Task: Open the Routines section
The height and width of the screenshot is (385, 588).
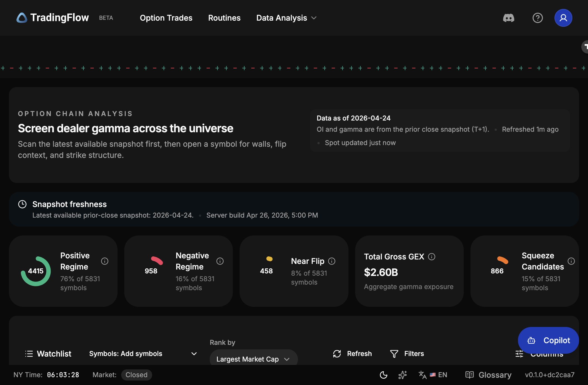Action: 224,18
